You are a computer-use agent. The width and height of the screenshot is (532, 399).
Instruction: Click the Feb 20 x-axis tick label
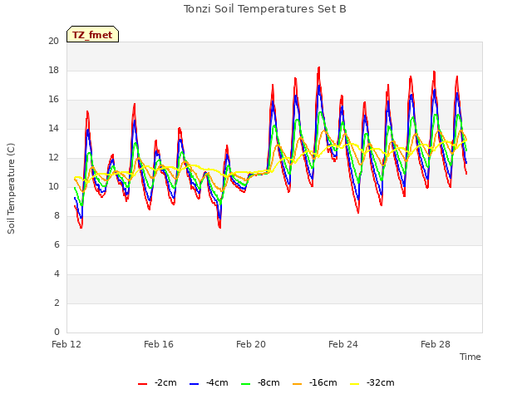tap(251, 344)
